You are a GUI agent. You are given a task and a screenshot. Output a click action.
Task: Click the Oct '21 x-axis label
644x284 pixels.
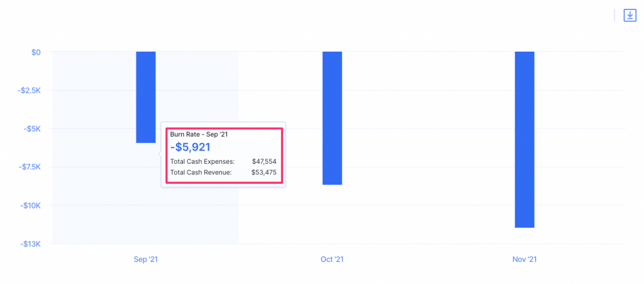pyautogui.click(x=332, y=259)
